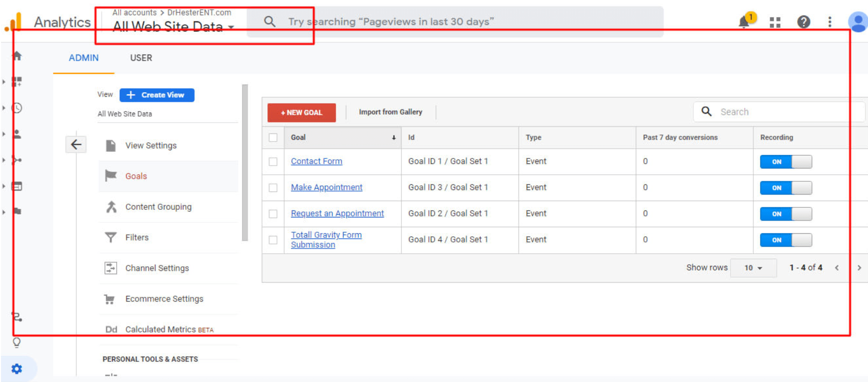Click the back arrow button beside View Settings

(76, 145)
